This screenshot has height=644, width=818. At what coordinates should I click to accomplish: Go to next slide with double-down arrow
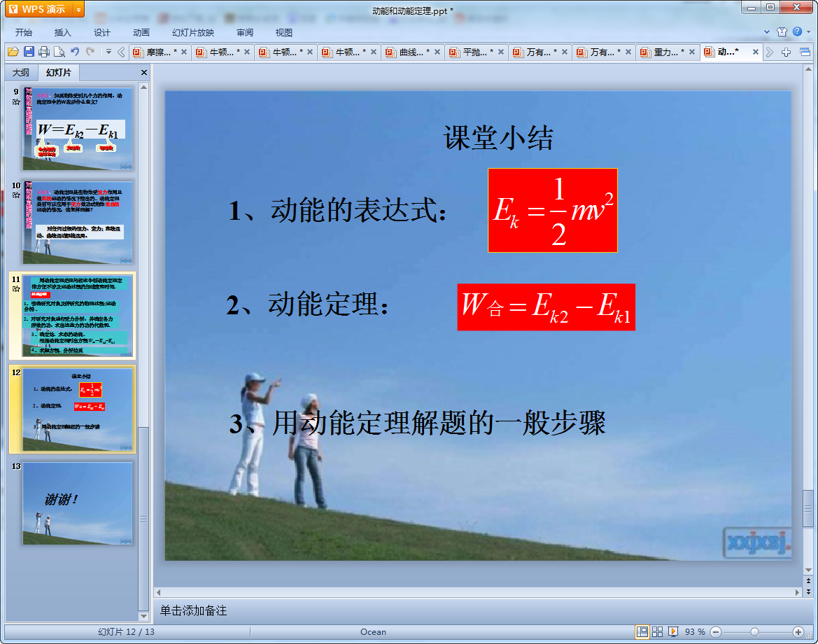(808, 591)
